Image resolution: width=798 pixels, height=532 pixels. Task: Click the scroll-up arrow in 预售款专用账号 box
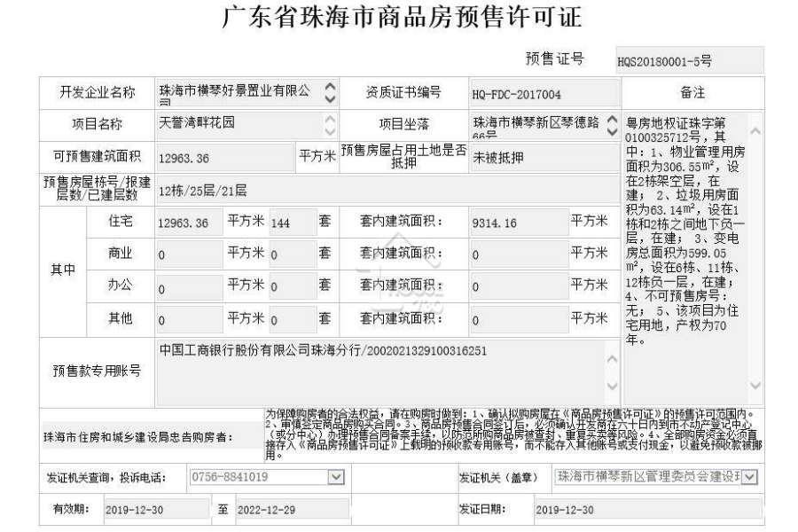tap(612, 359)
